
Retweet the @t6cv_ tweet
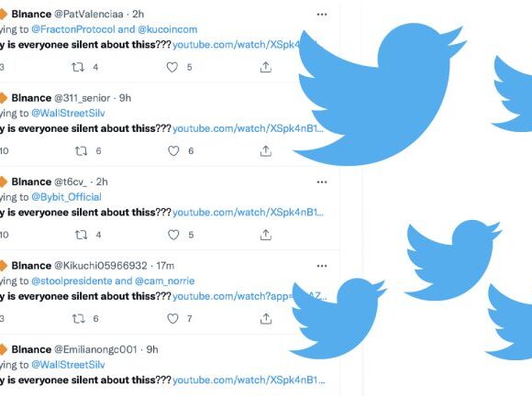81,235
